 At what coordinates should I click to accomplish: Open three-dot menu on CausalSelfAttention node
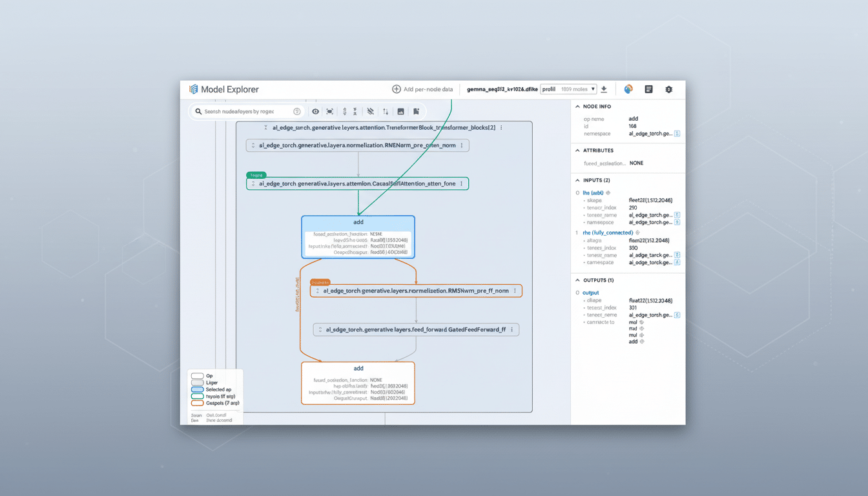tap(462, 183)
